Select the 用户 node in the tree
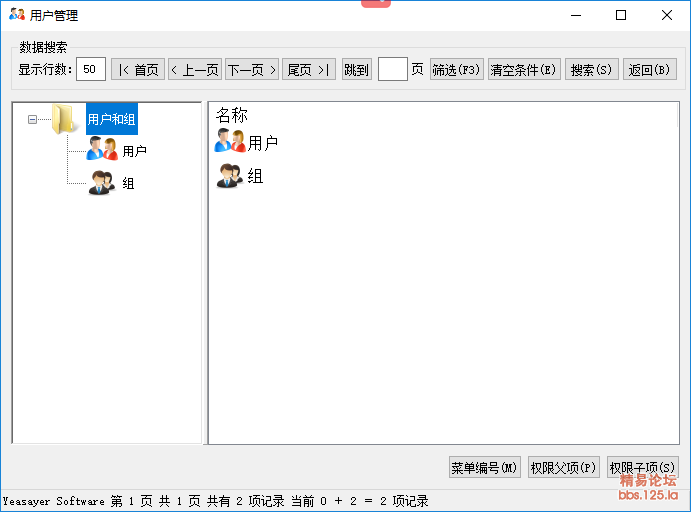 (x=134, y=151)
